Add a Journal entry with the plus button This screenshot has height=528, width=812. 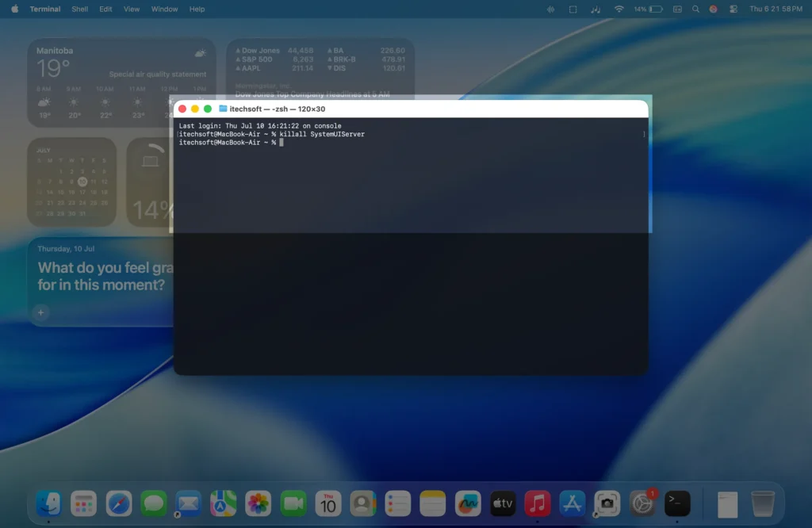coord(40,312)
